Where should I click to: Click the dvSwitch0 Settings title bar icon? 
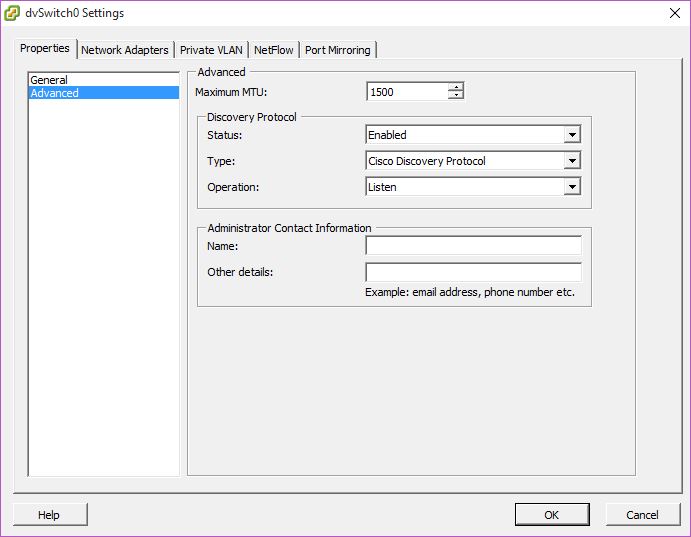pyautogui.click(x=12, y=13)
